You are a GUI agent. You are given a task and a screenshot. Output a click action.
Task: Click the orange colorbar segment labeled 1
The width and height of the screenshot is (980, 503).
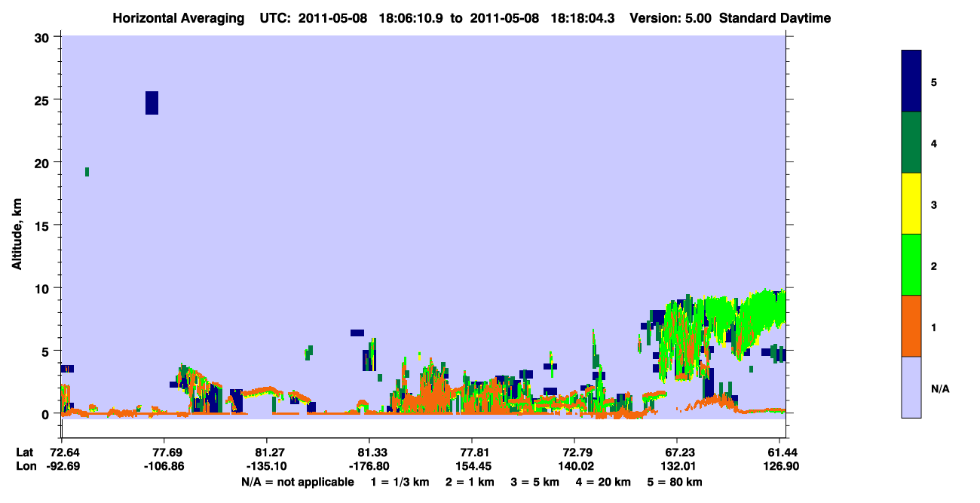911,326
